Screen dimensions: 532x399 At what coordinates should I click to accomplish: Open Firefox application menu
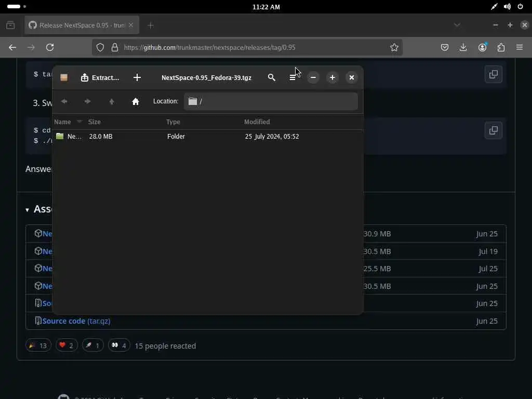520,47
